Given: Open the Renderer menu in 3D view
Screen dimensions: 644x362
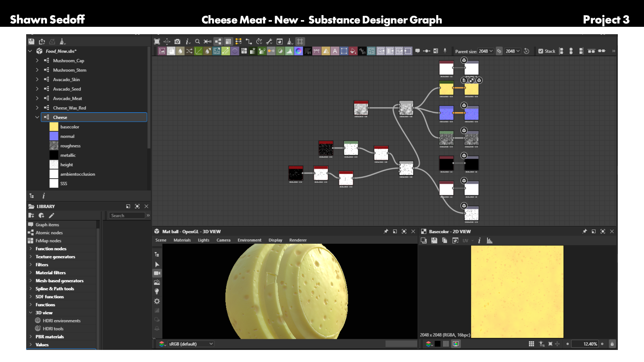Looking at the screenshot, I should [298, 240].
